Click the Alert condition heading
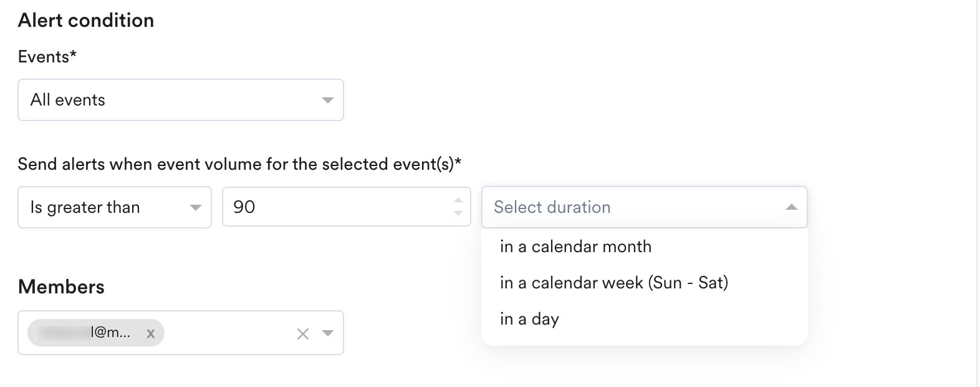The width and height of the screenshot is (980, 387). pyautogui.click(x=86, y=19)
